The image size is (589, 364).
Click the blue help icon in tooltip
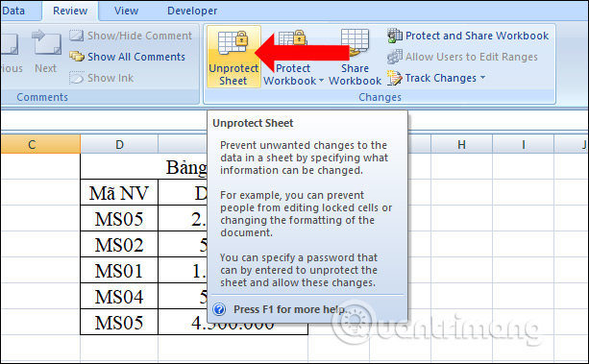(x=219, y=309)
